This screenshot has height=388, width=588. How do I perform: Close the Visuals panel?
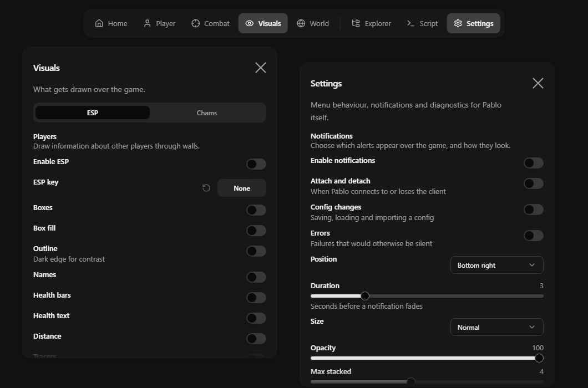(x=261, y=68)
